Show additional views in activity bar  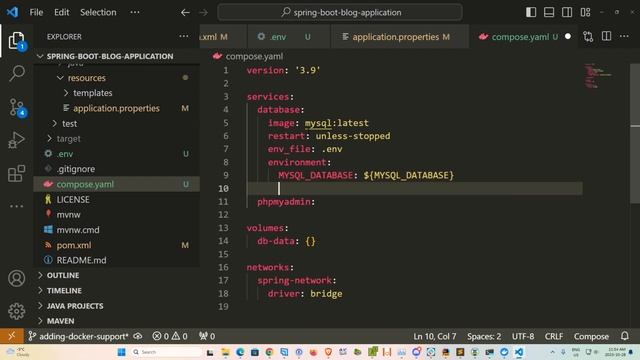(16, 206)
